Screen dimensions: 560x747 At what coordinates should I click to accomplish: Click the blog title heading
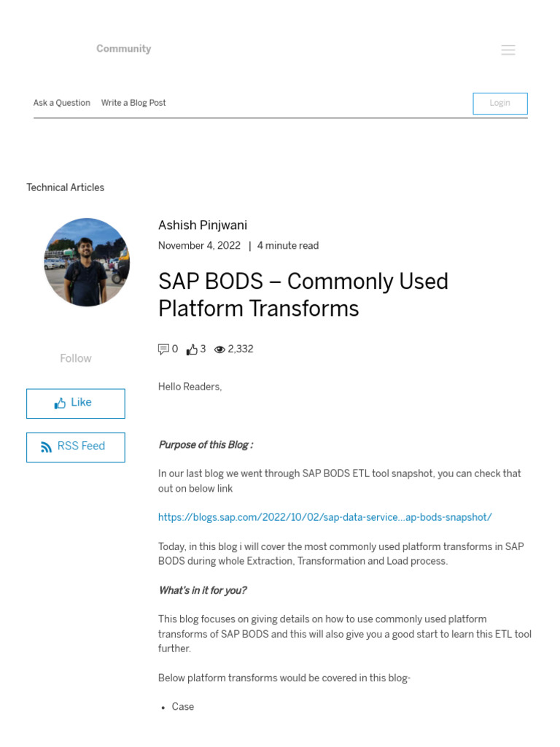pos(303,295)
